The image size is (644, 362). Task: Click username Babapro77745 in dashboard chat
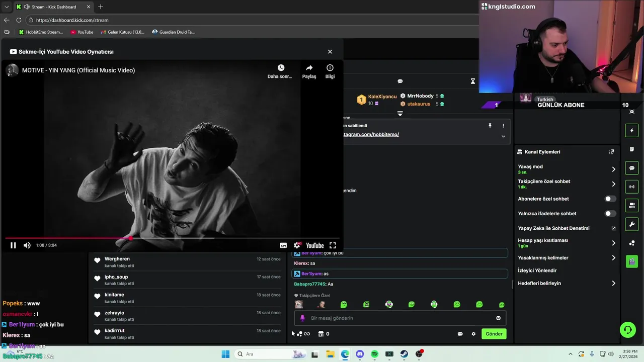309,285
